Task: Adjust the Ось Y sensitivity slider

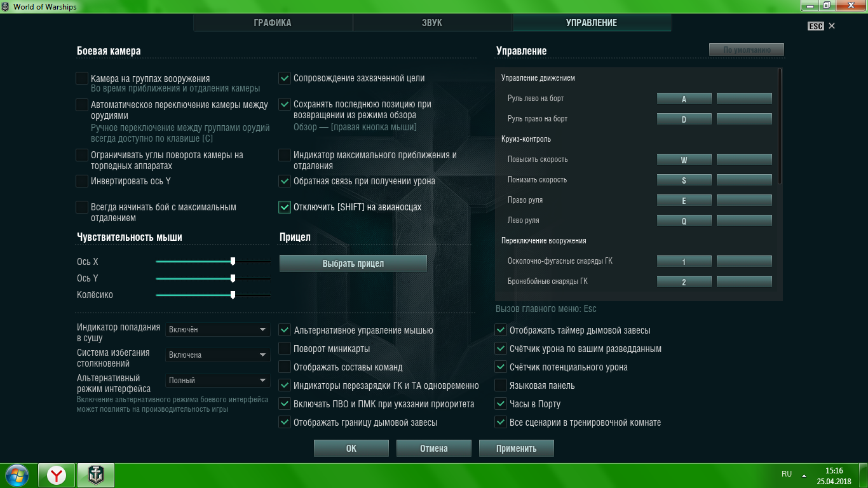Action: pos(233,278)
